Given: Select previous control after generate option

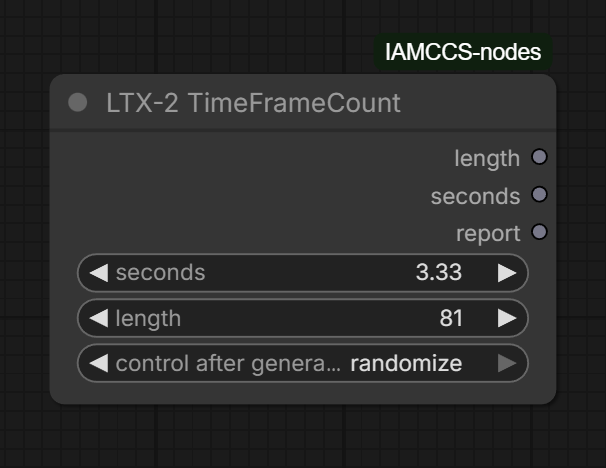Looking at the screenshot, I should (x=98, y=363).
